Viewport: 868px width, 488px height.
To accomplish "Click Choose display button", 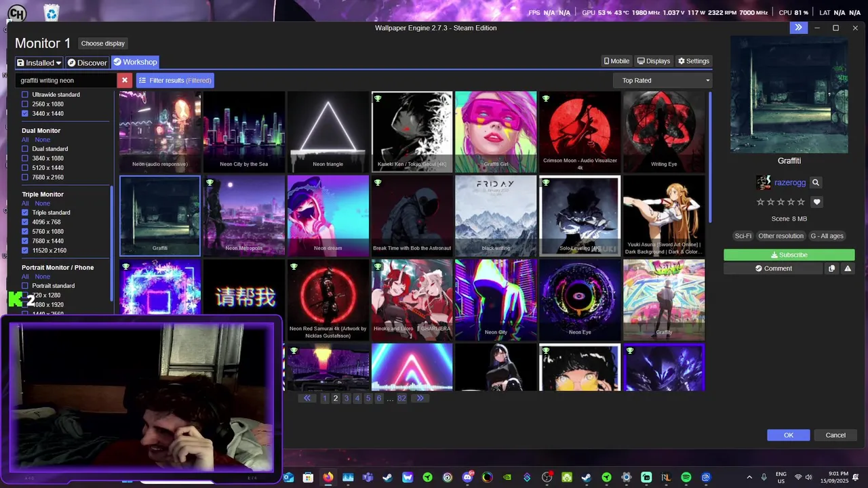I will tap(103, 43).
